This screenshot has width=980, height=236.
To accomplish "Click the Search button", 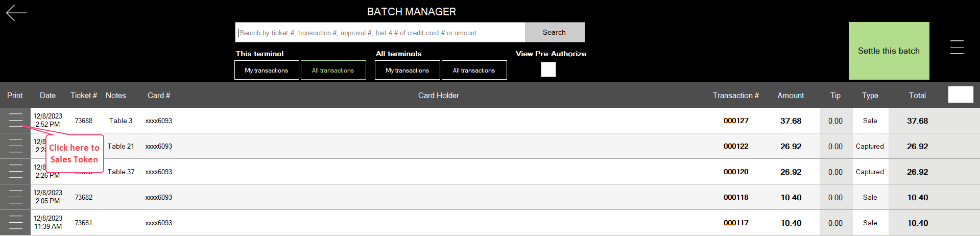I will 554,32.
